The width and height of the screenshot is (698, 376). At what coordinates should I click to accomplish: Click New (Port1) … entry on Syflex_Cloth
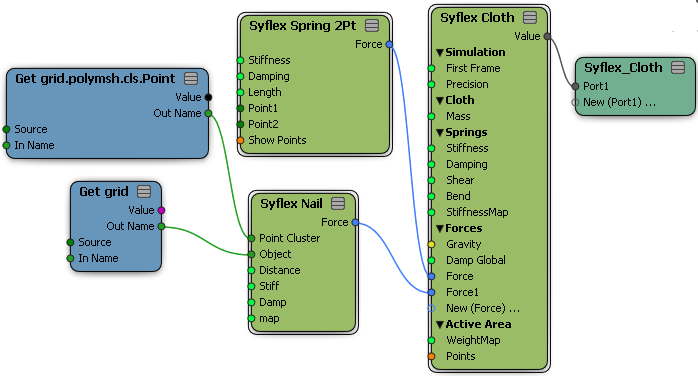(x=619, y=102)
